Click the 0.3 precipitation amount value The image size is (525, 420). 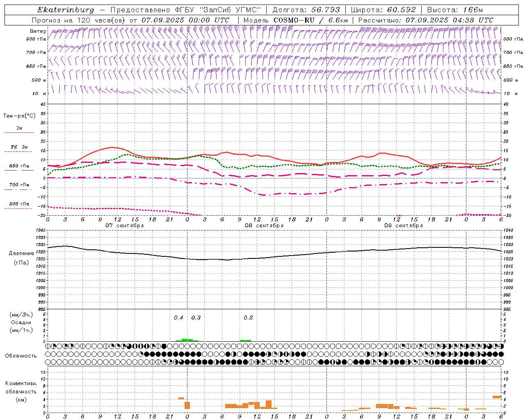pos(196,318)
